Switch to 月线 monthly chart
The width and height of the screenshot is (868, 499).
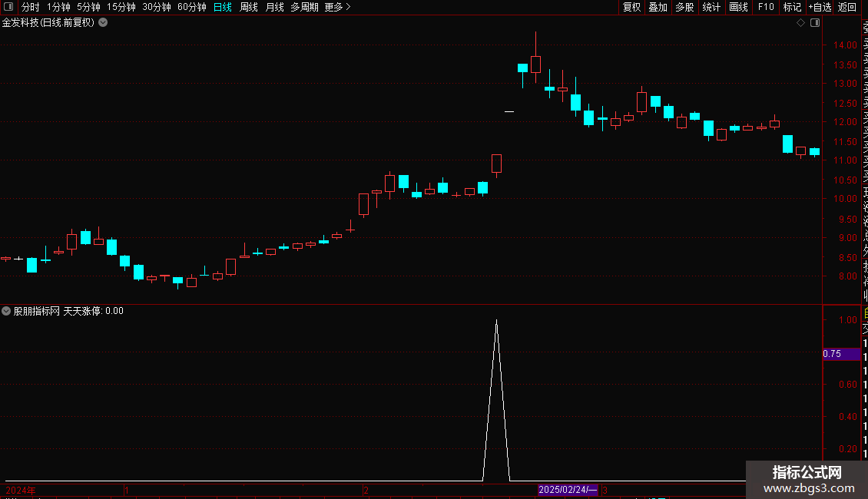coord(274,7)
